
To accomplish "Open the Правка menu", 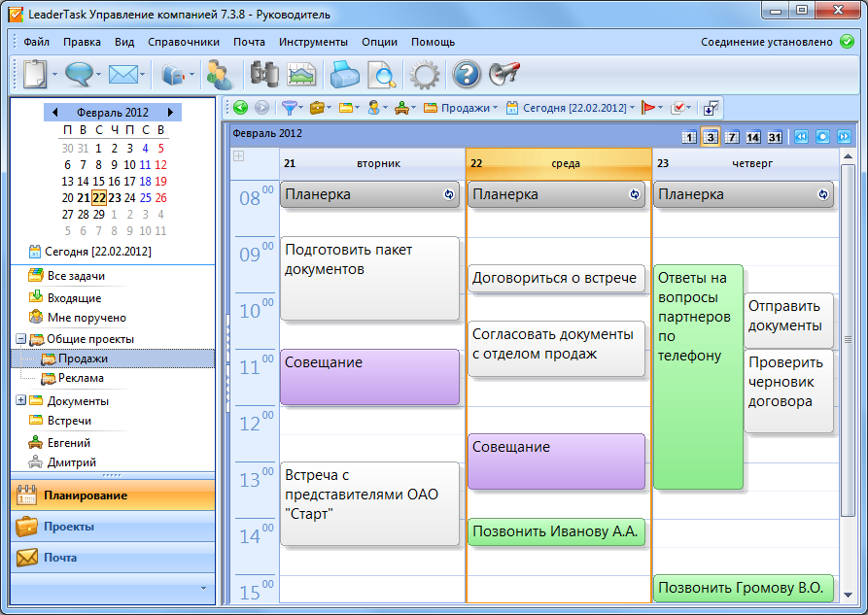I will [x=82, y=42].
